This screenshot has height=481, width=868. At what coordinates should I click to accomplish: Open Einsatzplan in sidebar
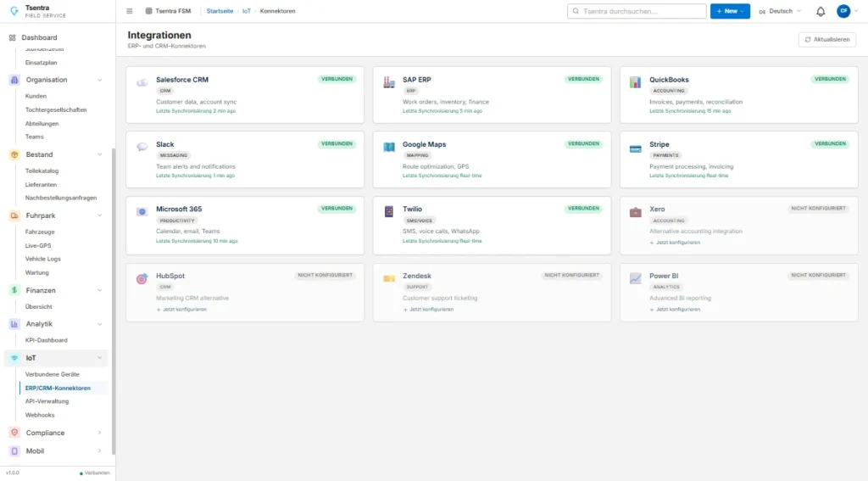(x=41, y=63)
